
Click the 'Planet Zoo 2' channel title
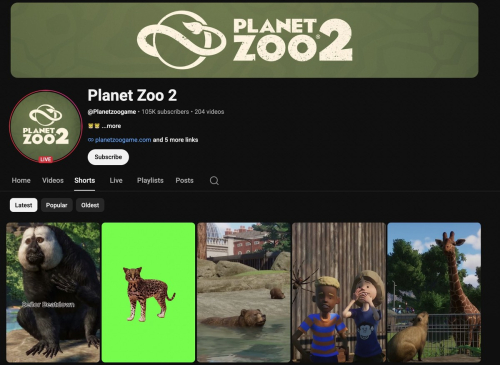pos(132,95)
